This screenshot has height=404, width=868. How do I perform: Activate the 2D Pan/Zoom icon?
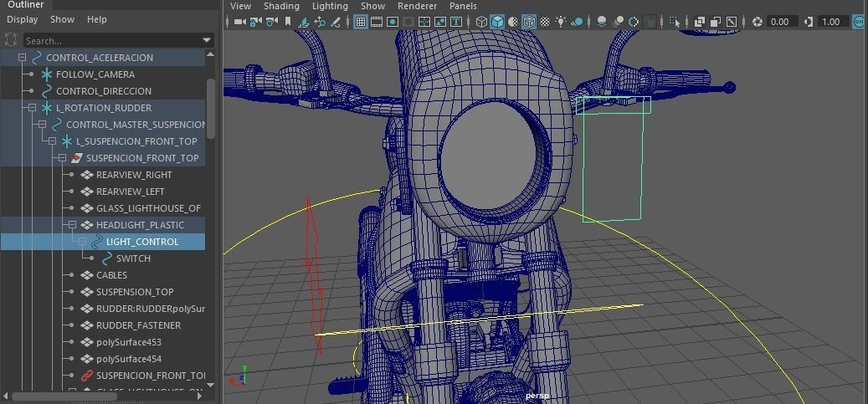320,22
